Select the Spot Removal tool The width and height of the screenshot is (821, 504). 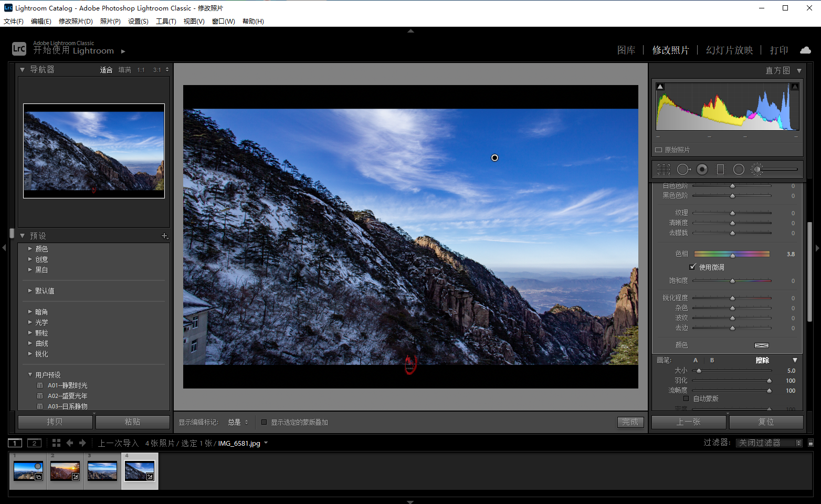(683, 170)
